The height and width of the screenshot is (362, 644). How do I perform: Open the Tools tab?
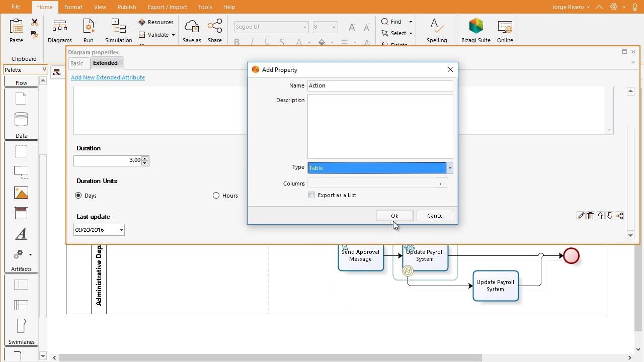205,7
